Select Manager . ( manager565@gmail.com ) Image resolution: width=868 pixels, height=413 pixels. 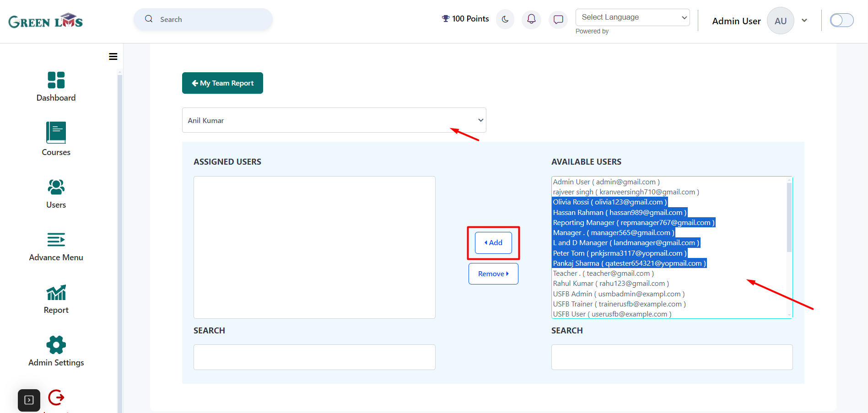pyautogui.click(x=614, y=233)
